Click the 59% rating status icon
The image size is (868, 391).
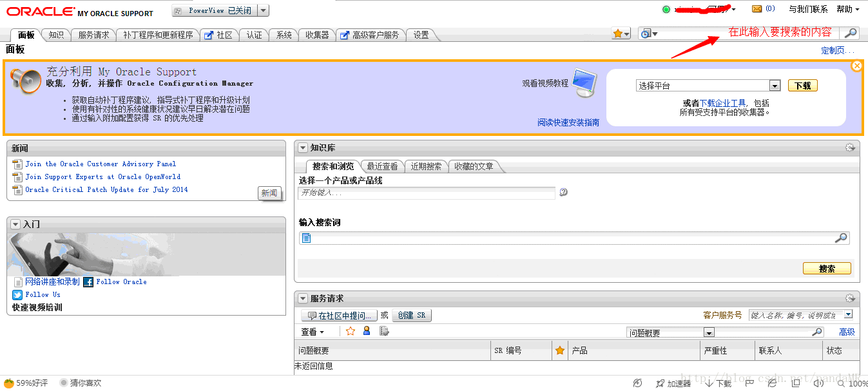click(8, 383)
